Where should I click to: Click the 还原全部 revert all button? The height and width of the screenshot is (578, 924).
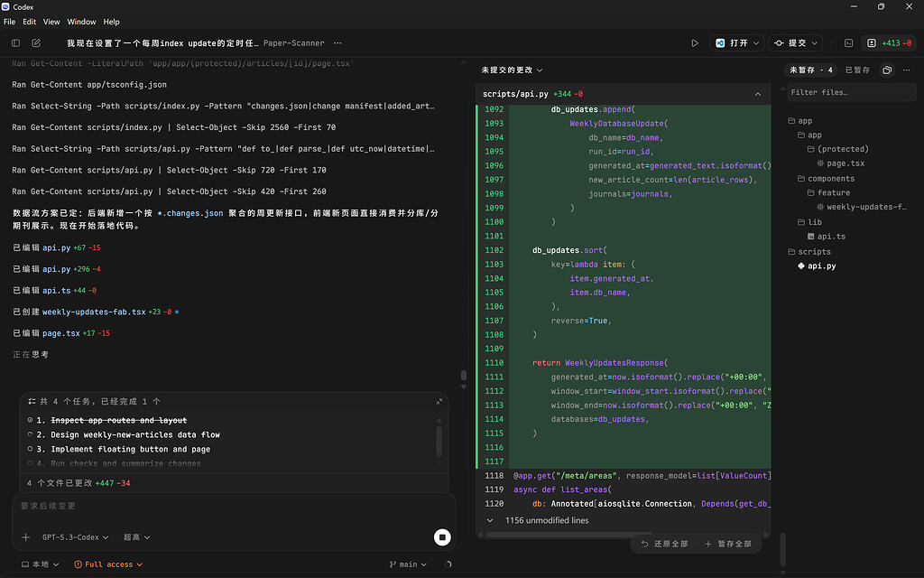click(665, 544)
